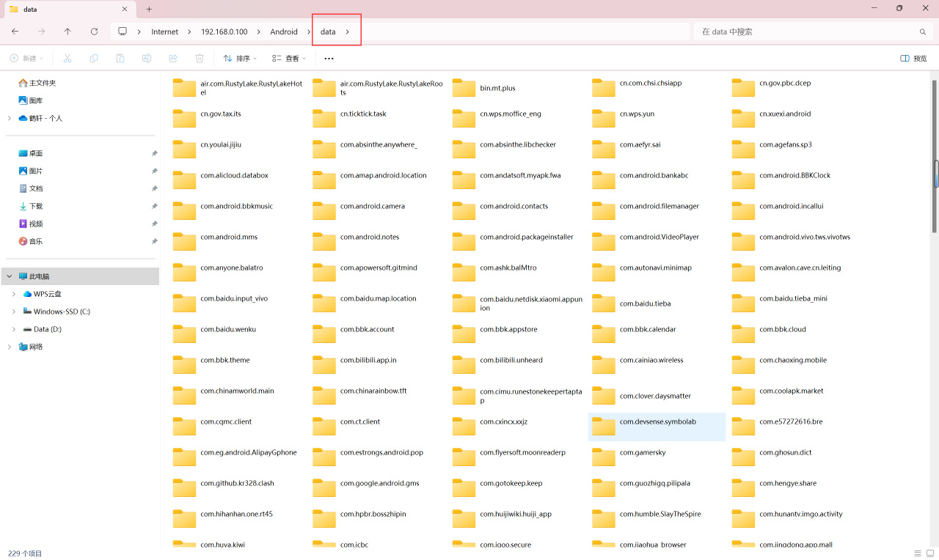939x560 pixels.
Task: Select the com.baidu.tieba folder
Action: click(657, 303)
